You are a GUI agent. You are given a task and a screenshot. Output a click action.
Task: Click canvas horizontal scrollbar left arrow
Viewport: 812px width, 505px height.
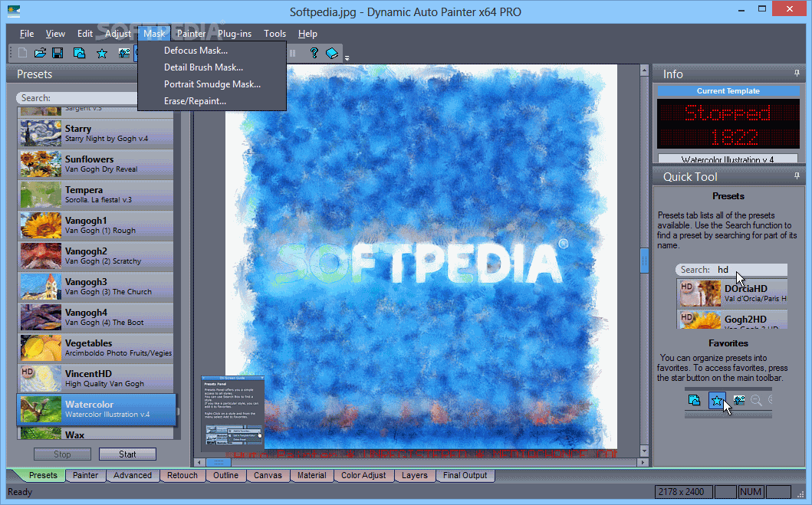click(200, 462)
